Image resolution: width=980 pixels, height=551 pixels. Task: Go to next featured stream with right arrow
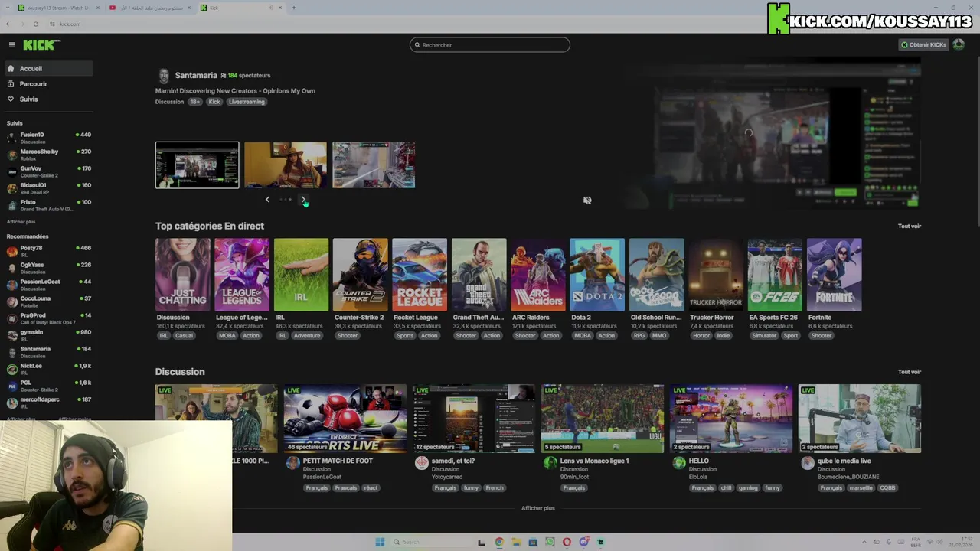click(x=303, y=200)
